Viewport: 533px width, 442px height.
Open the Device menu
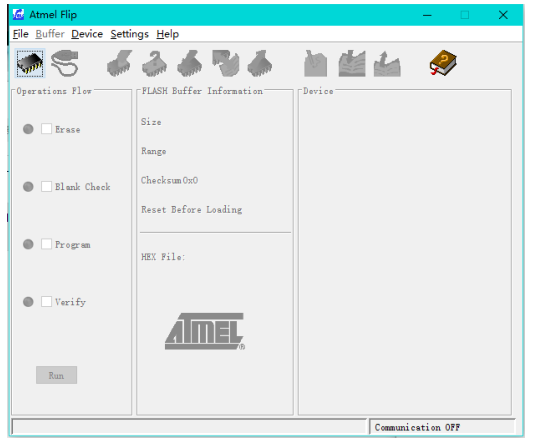(x=87, y=34)
